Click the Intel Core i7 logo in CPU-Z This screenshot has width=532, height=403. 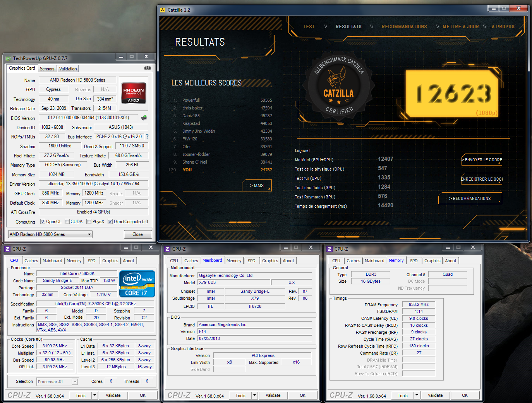pos(137,283)
